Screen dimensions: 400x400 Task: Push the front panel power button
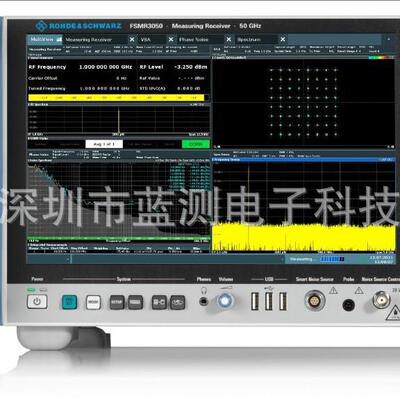pos(37,302)
